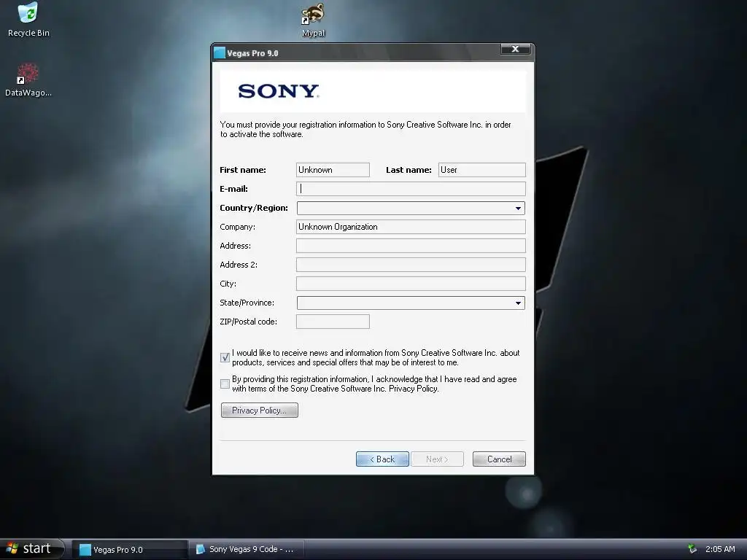Click the system tray network icon
This screenshot has height=560, width=747.
click(x=693, y=549)
